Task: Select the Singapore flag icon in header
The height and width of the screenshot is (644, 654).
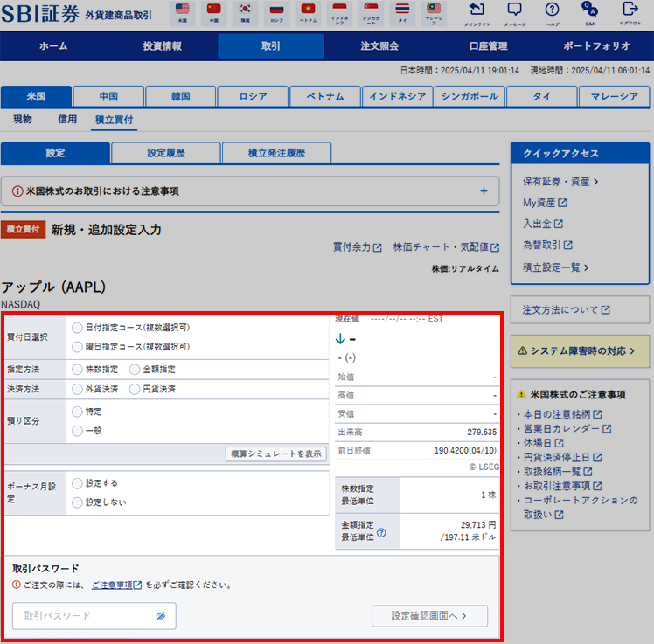Action: coord(371,13)
